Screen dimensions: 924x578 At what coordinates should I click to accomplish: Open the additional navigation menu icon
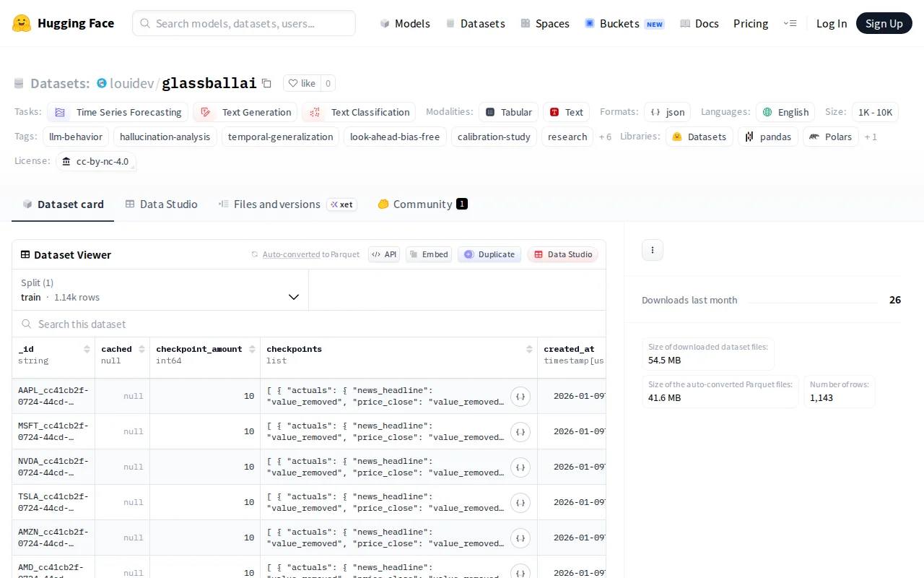(790, 23)
